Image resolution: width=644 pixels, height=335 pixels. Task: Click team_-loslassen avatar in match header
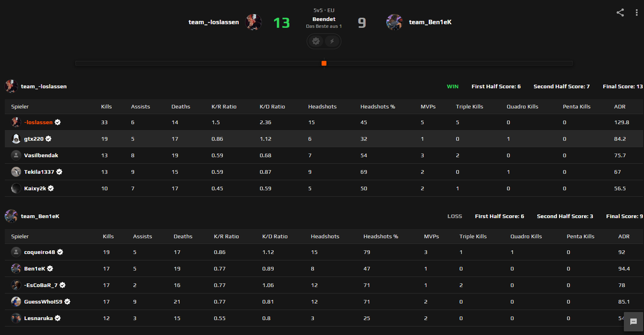point(254,22)
